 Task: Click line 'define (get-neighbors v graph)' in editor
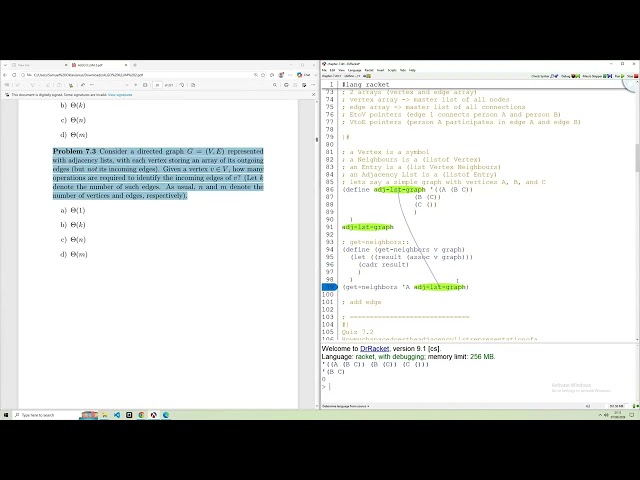[x=403, y=249]
